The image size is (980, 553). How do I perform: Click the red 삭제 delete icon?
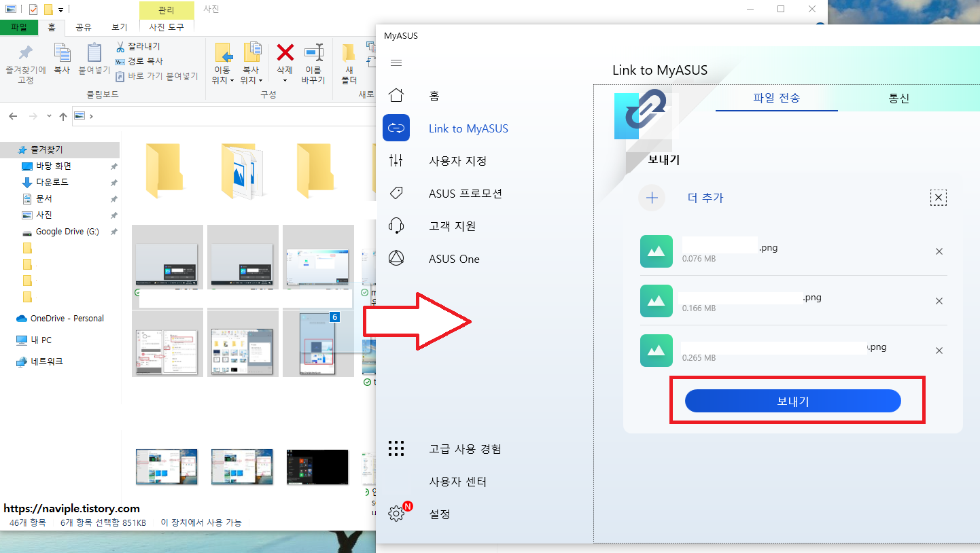pos(285,52)
